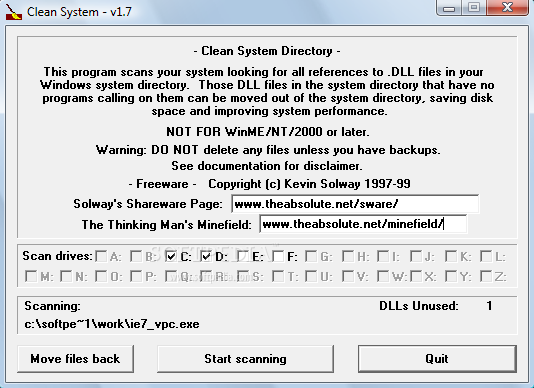Click the 'Scanning:' label
534x388 pixels.
[52, 306]
